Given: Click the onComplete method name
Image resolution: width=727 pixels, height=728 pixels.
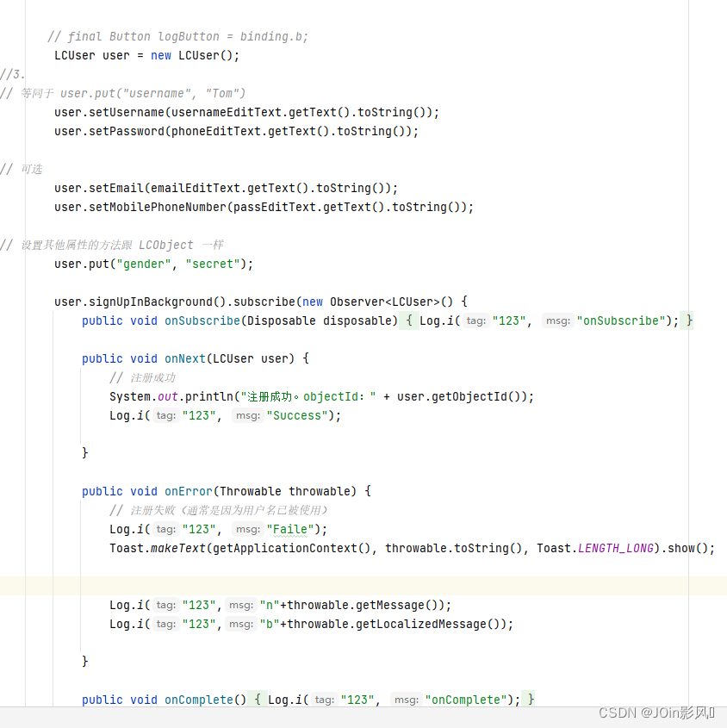Looking at the screenshot, I should (199, 700).
